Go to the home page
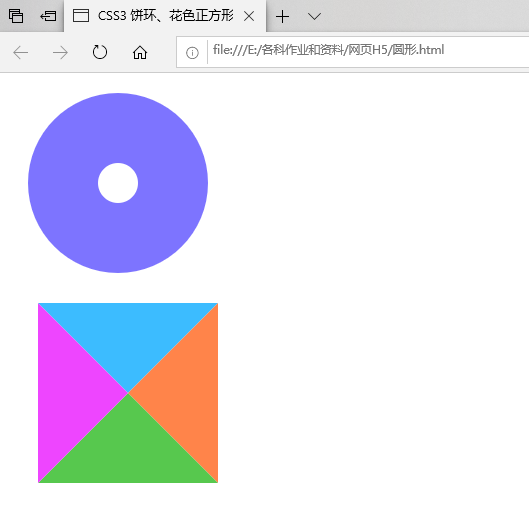 pos(140,52)
